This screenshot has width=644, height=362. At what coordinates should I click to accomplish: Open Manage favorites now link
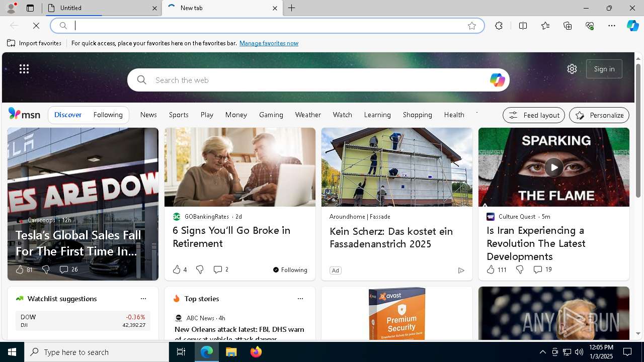click(x=269, y=43)
